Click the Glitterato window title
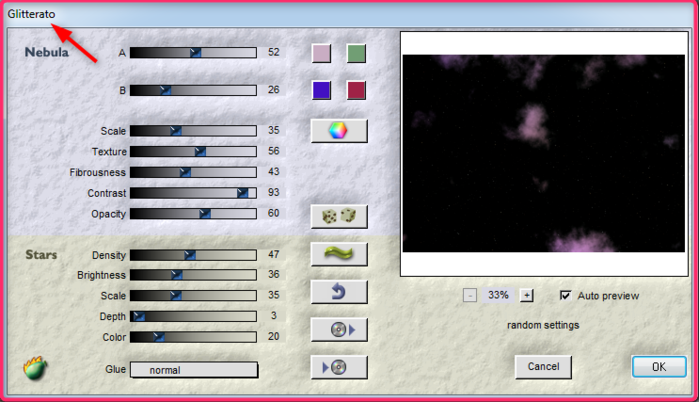699x402 pixels. 31,14
